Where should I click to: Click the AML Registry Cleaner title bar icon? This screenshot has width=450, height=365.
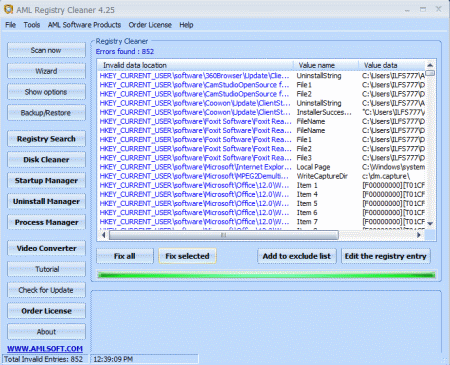coord(8,9)
